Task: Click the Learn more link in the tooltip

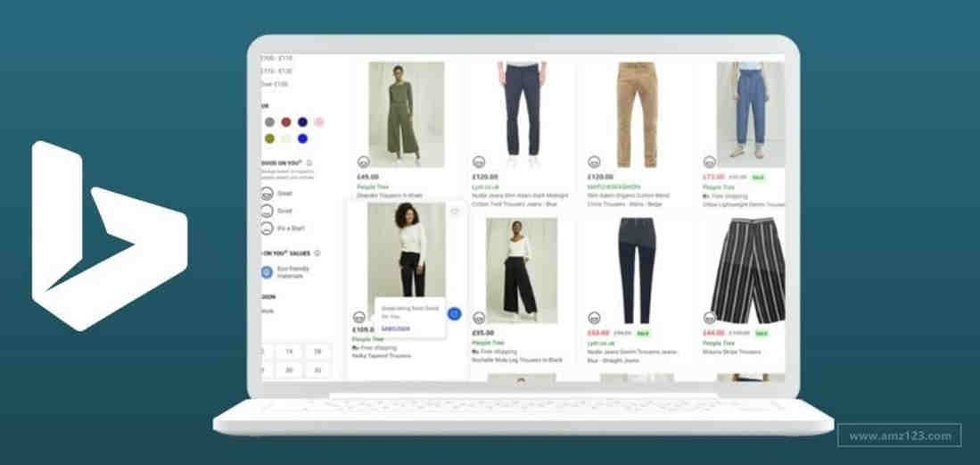Action: (x=396, y=328)
